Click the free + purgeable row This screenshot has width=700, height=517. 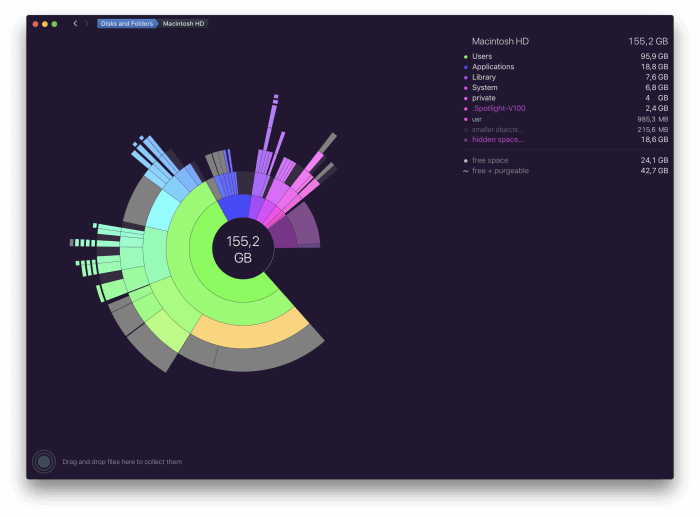(566, 171)
